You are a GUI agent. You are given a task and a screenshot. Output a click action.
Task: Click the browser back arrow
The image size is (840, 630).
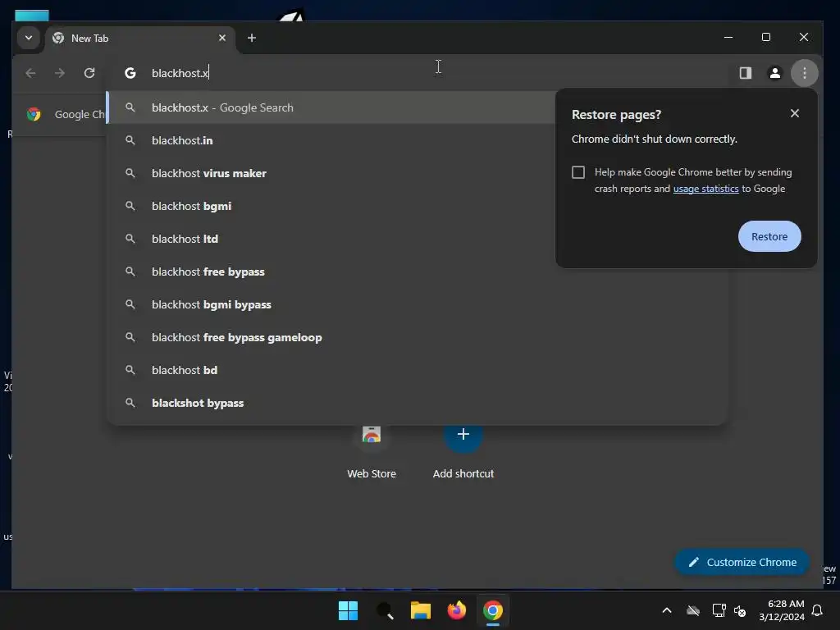[30, 73]
